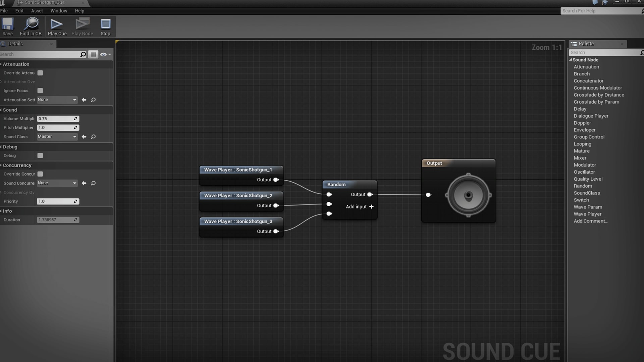Click the speaker icon in Output node
This screenshot has width=644, height=362.
pos(468,195)
